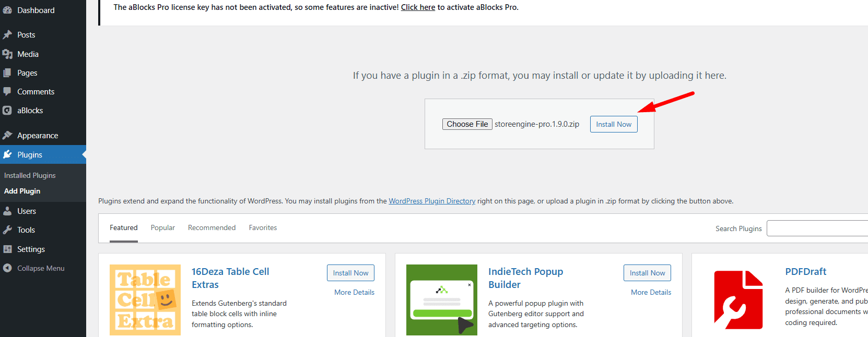Open the Posts menu item
Image resolution: width=868 pixels, height=337 pixels.
pos(43,35)
